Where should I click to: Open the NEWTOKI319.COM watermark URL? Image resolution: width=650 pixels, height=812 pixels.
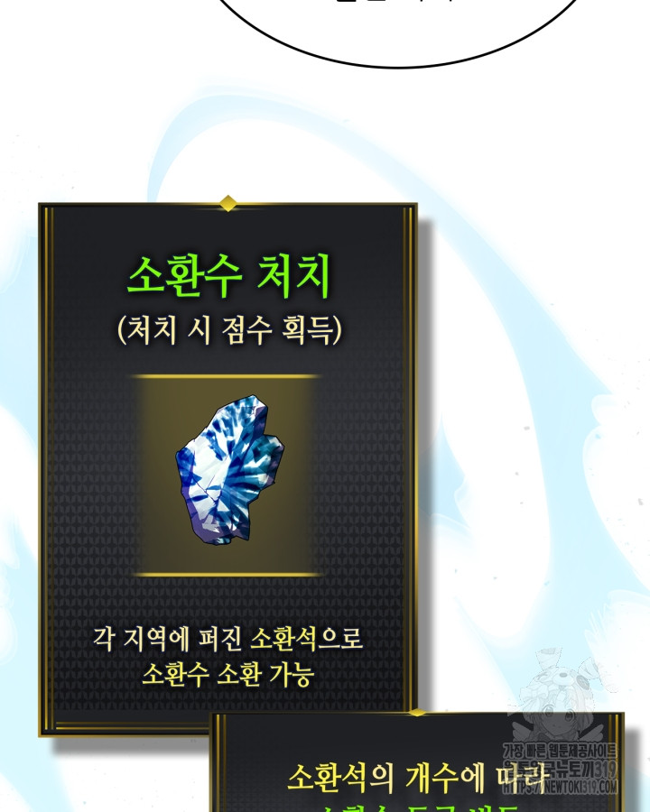click(x=561, y=787)
